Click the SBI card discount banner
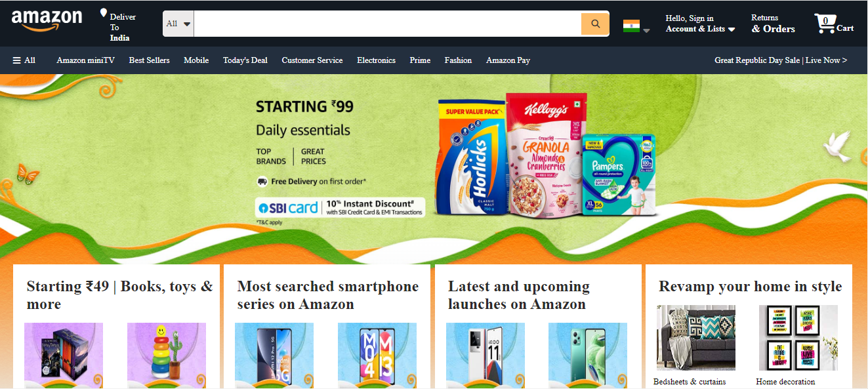The image size is (868, 389). click(x=340, y=207)
